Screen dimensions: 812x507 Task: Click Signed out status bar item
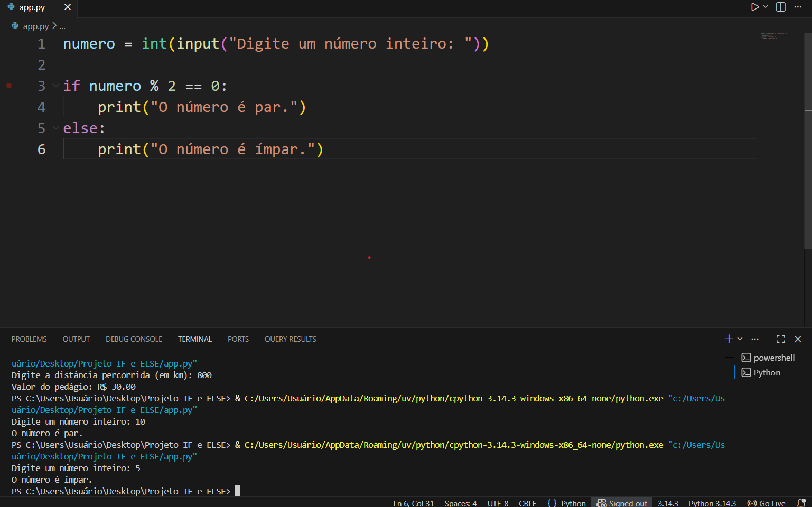point(622,503)
